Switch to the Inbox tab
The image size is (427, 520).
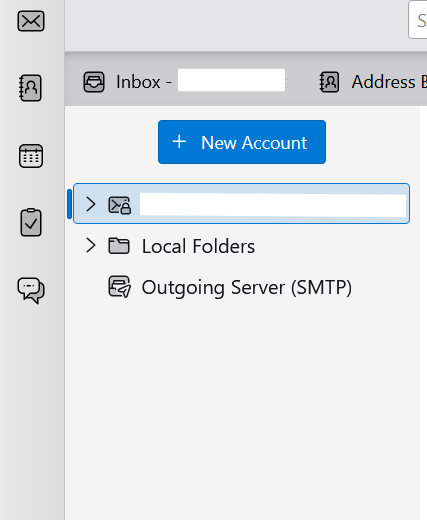184,82
